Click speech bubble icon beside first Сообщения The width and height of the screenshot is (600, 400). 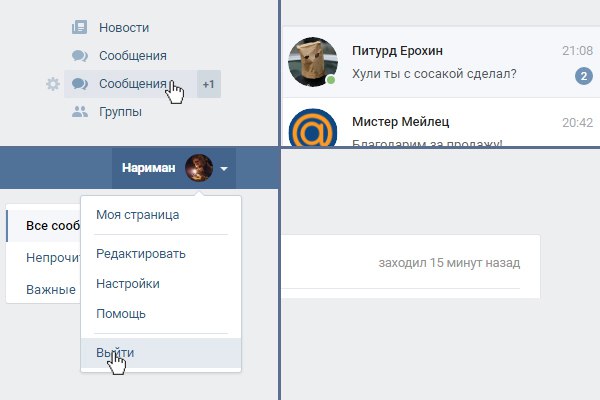[x=80, y=56]
